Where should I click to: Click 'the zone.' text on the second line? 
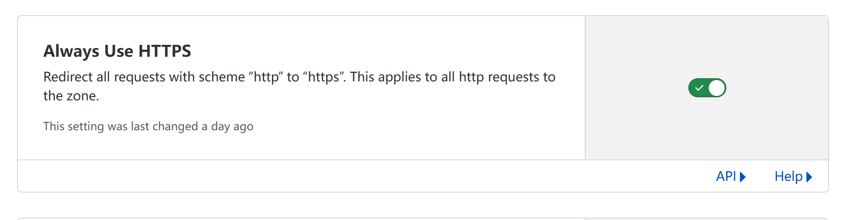71,96
